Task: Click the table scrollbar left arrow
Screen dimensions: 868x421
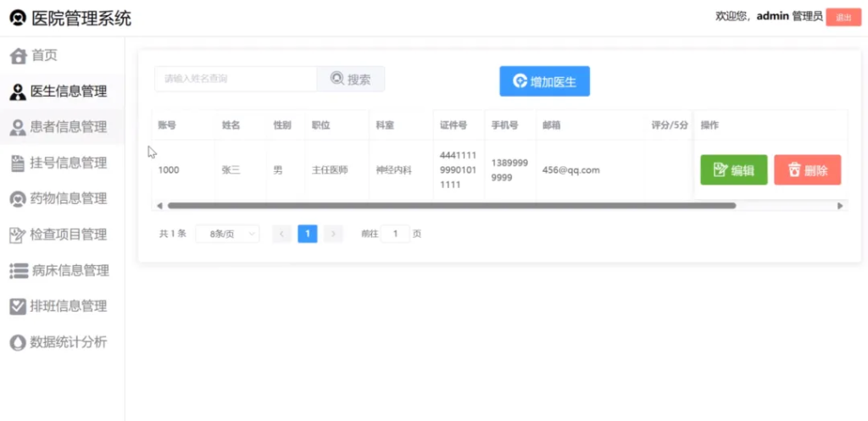Action: (159, 206)
